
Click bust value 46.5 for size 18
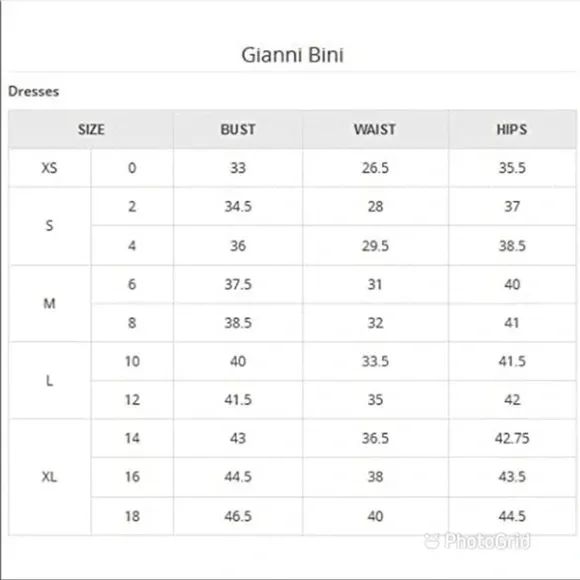pos(238,516)
